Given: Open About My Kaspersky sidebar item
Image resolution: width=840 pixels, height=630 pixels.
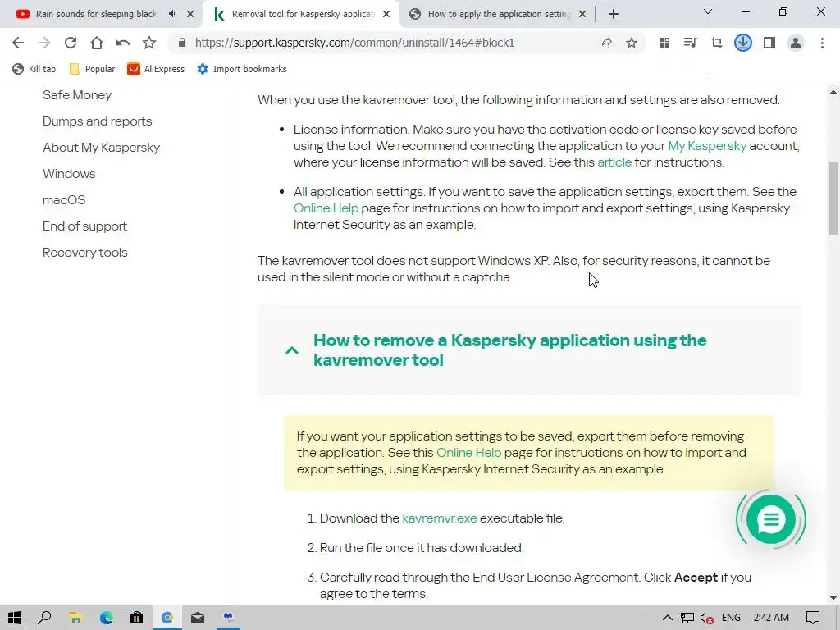Looking at the screenshot, I should (x=101, y=148).
